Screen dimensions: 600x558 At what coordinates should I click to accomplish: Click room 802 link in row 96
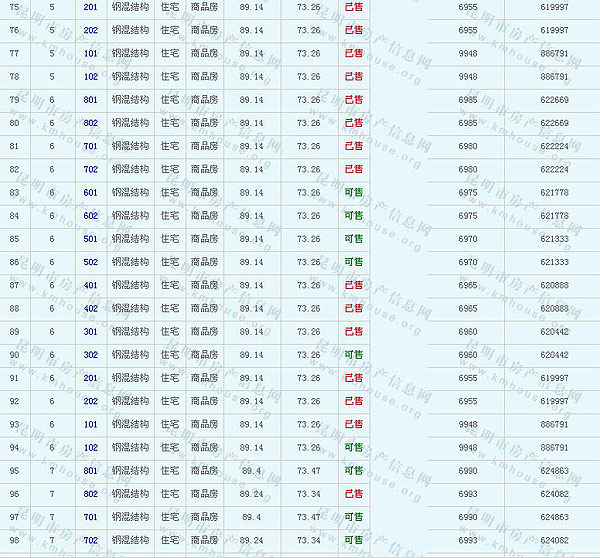(x=91, y=493)
